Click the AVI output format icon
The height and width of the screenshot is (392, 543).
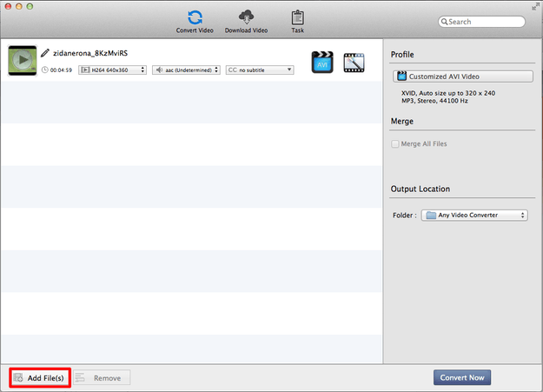[322, 62]
